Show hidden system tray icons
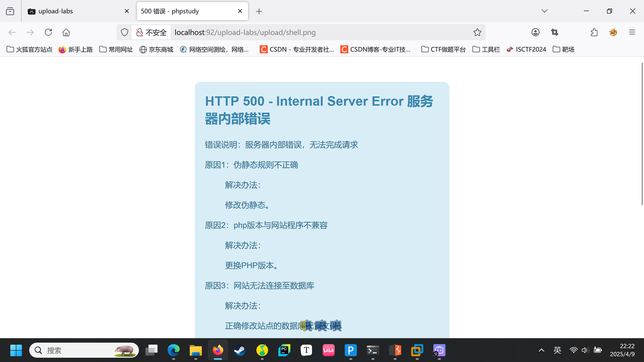 [x=541, y=350]
